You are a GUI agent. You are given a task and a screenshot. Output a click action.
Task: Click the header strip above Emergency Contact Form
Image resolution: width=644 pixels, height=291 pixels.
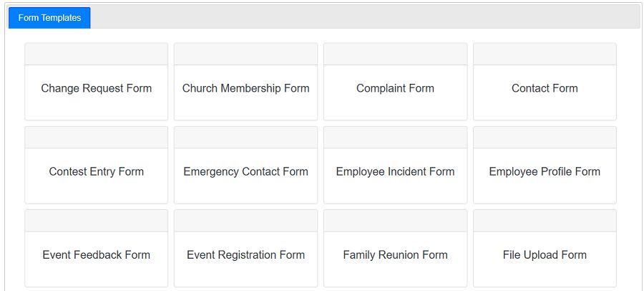[245, 138]
